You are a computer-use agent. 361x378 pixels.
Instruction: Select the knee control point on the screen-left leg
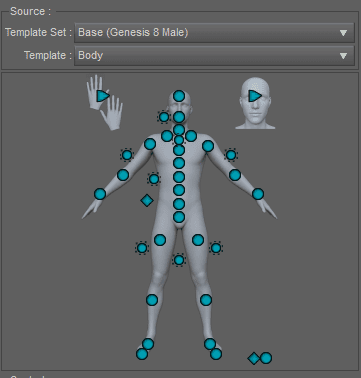tap(152, 300)
